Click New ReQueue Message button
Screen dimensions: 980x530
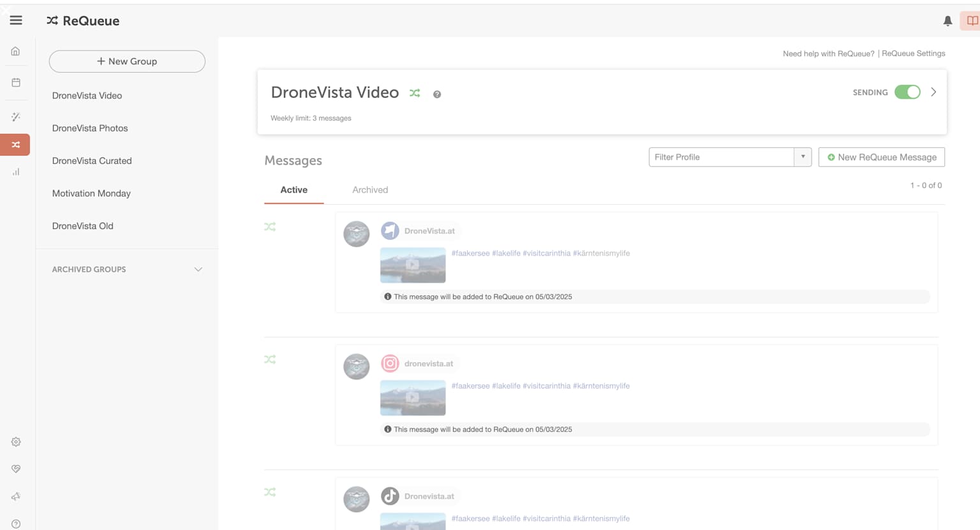[882, 157]
